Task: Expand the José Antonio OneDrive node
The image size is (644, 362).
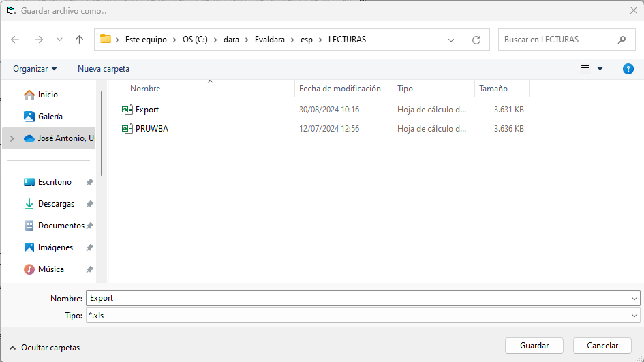Action: (x=12, y=138)
